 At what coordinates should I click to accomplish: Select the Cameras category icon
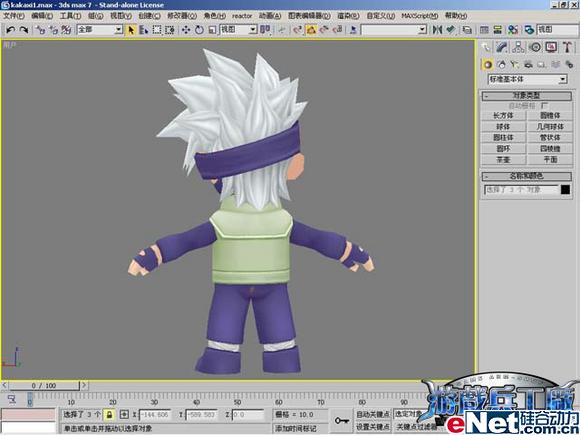click(x=528, y=65)
